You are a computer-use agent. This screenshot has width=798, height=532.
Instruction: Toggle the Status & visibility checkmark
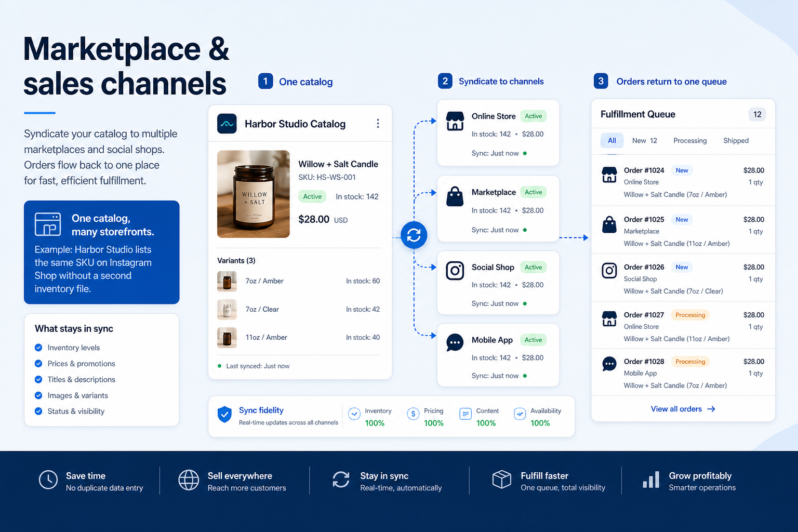tap(38, 411)
